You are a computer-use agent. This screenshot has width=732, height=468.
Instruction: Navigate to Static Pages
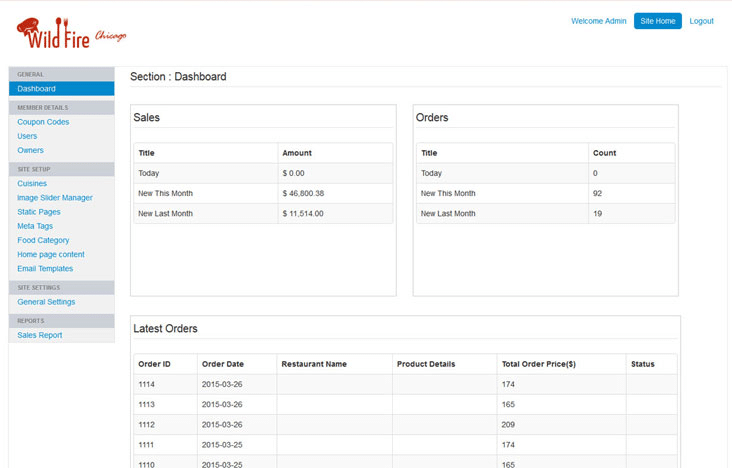pos(39,212)
